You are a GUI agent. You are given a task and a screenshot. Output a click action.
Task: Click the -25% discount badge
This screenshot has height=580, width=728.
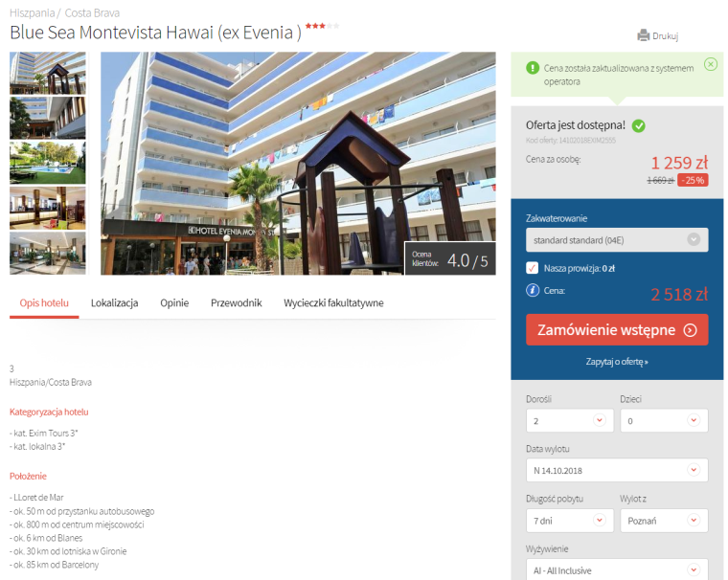click(693, 180)
